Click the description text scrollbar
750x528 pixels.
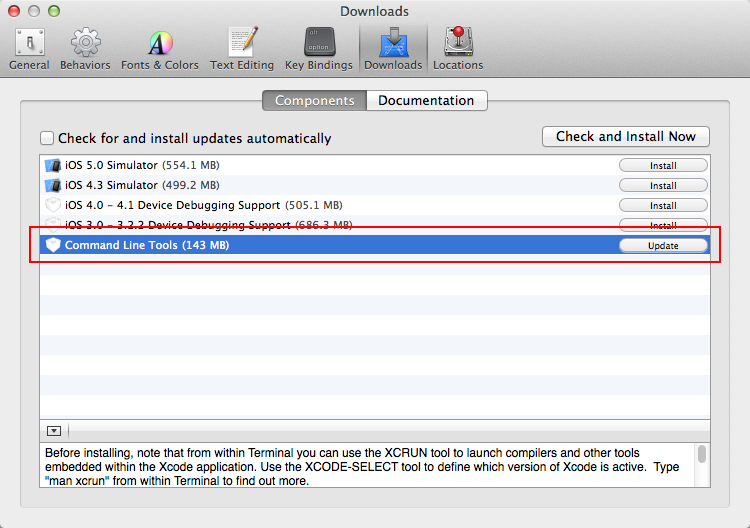click(x=702, y=454)
